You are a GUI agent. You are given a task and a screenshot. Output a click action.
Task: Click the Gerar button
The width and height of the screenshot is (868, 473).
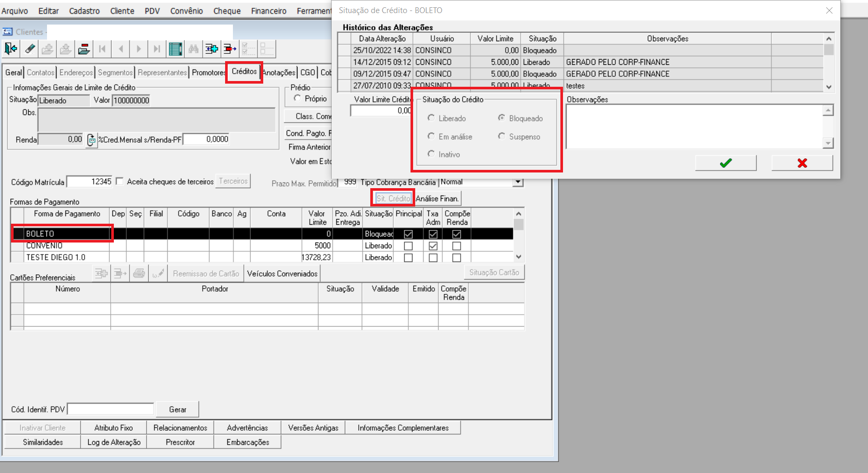coord(178,409)
